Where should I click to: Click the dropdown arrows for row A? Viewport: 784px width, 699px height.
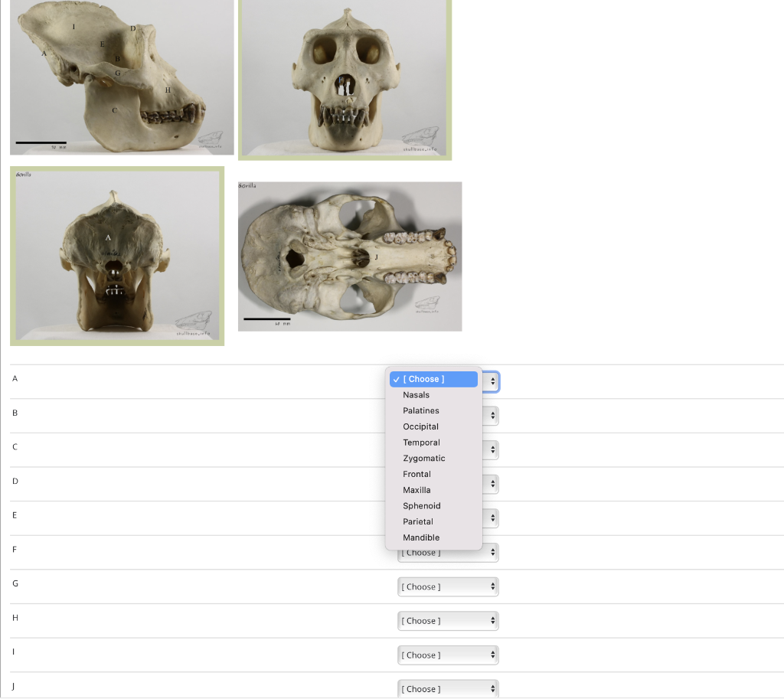click(x=492, y=381)
